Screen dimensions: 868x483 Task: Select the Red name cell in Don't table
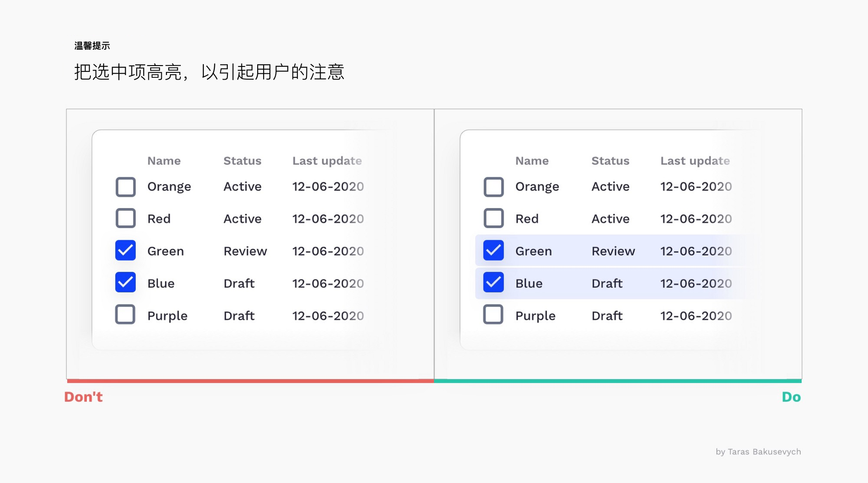coord(159,219)
